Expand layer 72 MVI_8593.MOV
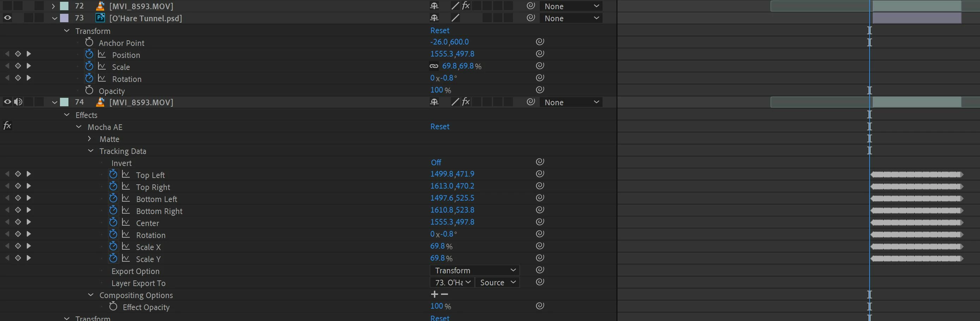The image size is (980, 321). pos(53,6)
